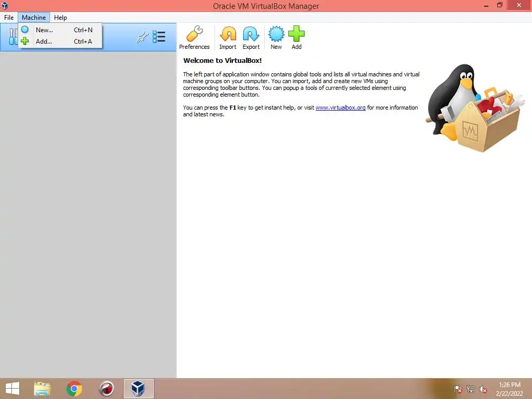Click the Welcome to VirtualBox! heading
The width and height of the screenshot is (532, 399).
coord(222,61)
